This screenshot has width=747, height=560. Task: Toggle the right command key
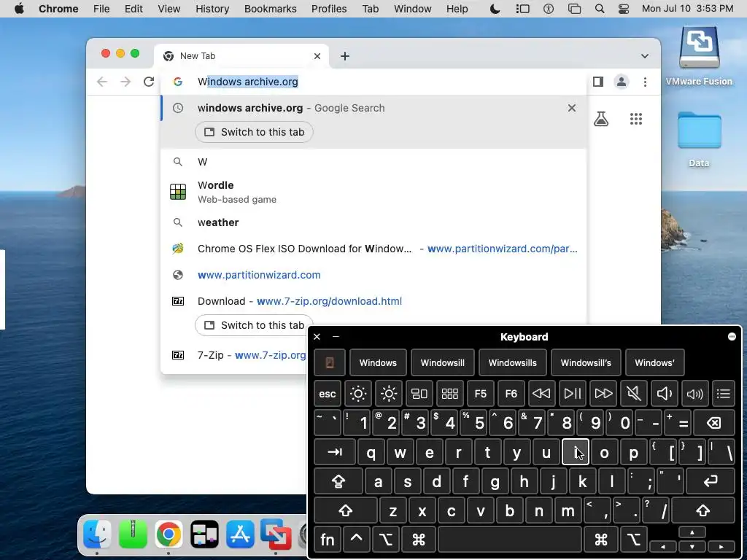click(x=601, y=540)
